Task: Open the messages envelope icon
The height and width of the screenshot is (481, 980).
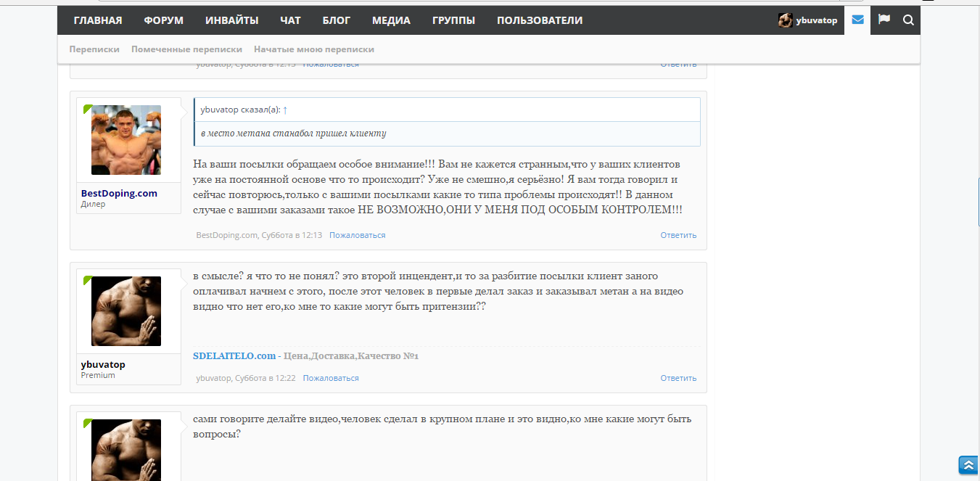Action: point(857,20)
